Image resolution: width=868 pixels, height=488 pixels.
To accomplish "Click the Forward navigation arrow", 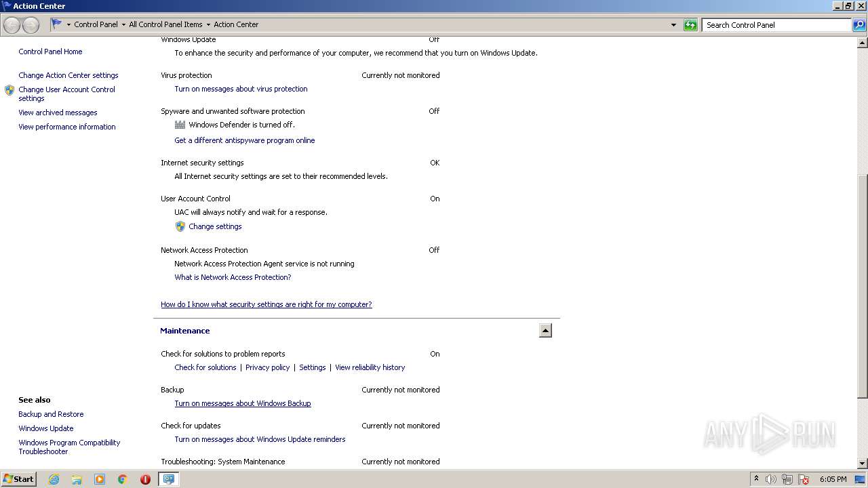I will tap(31, 25).
